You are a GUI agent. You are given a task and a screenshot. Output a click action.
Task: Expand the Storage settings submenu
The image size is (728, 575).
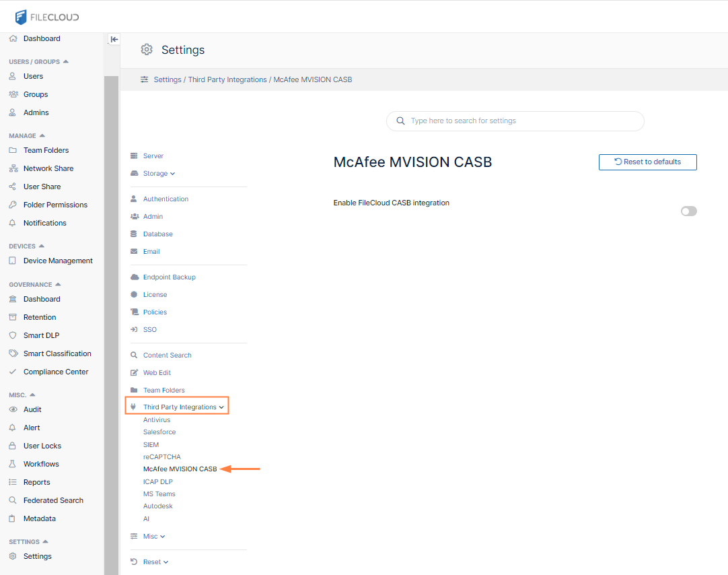point(159,174)
